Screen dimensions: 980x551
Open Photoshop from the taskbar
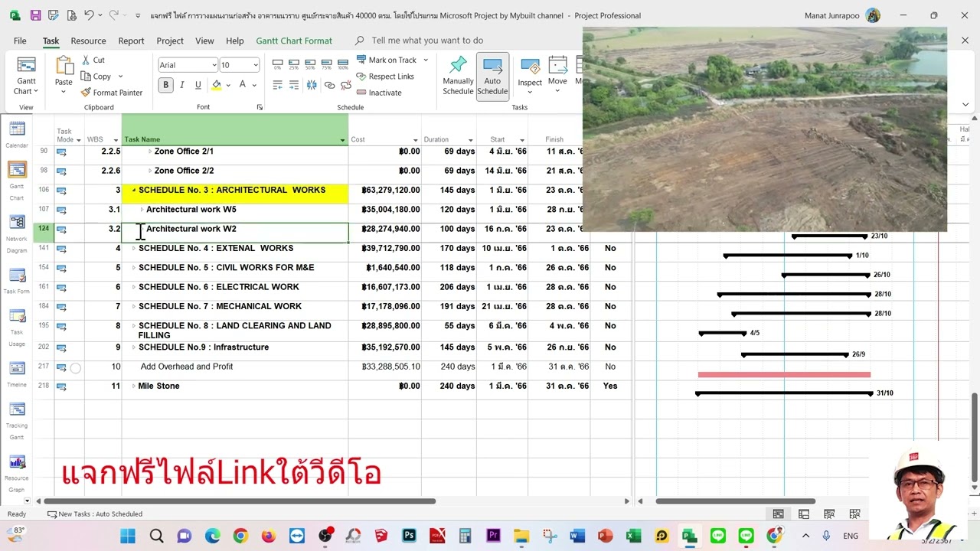(410, 536)
